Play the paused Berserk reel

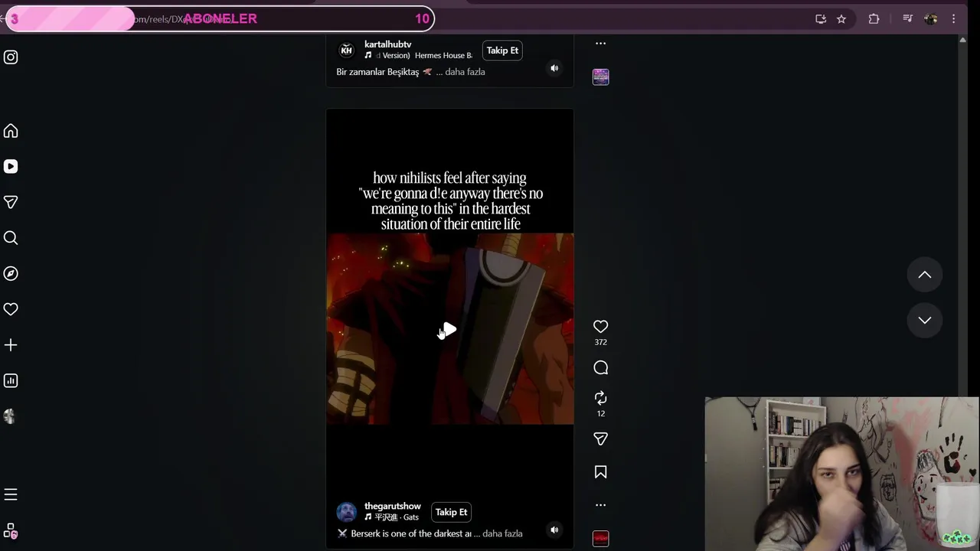(x=449, y=330)
